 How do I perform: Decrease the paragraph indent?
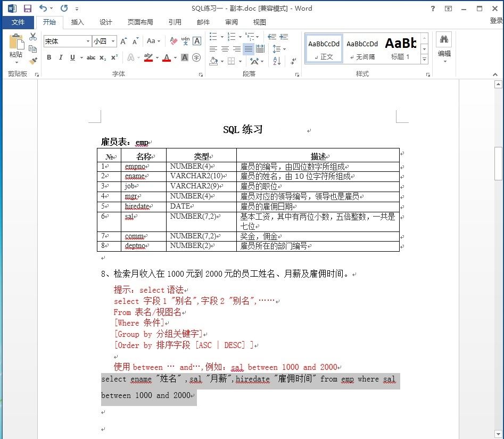[x=272, y=37]
